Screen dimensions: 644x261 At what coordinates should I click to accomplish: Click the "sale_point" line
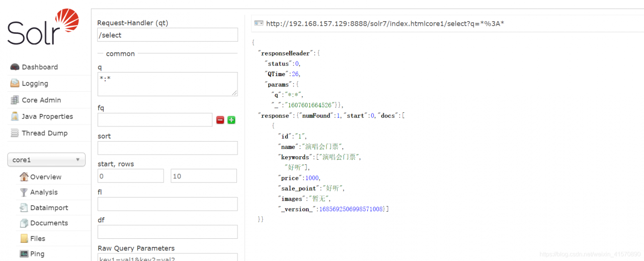[312, 188]
